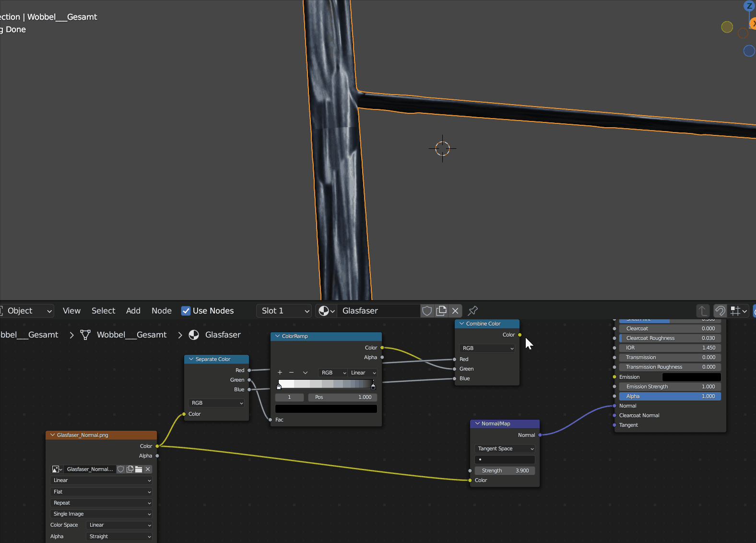Collapse the Separate Color node

pos(191,359)
